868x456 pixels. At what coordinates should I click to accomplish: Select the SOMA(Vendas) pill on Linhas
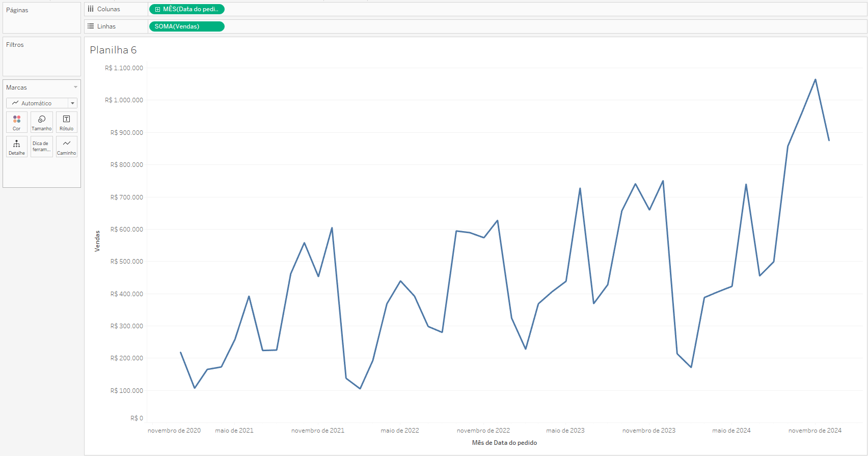[186, 26]
